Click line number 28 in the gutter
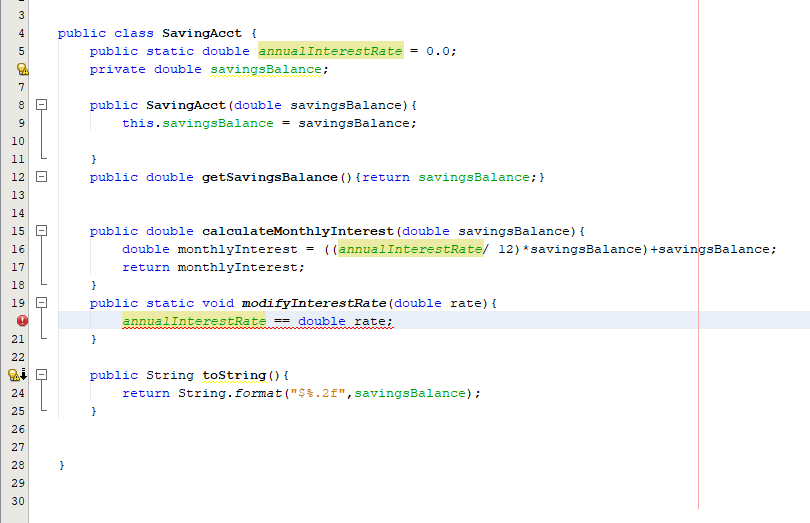810x523 pixels. 18,465
